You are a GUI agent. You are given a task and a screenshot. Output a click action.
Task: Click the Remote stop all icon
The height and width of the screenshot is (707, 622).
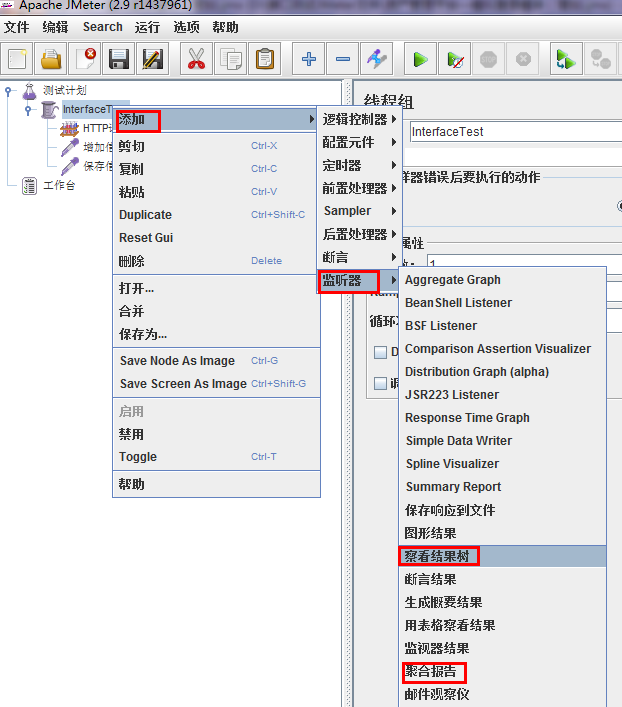tap(600, 59)
